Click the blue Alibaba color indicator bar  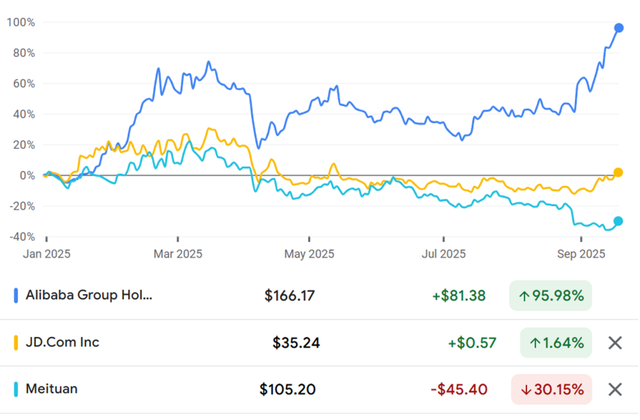(x=15, y=296)
